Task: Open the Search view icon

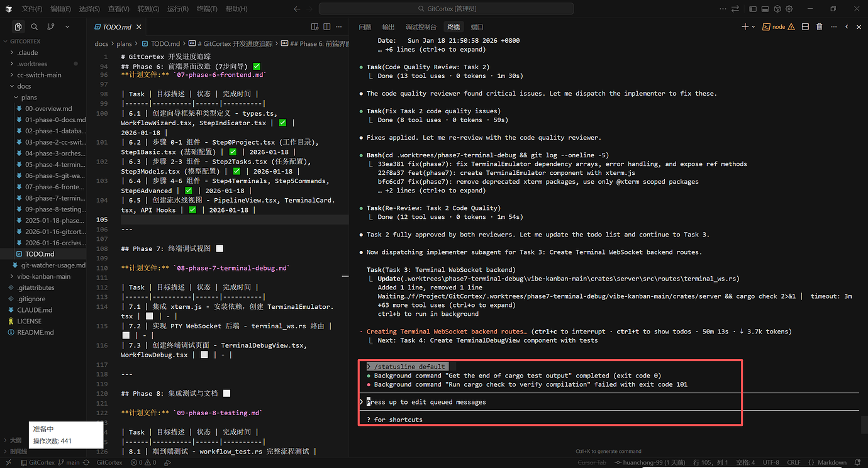Action: tap(35, 27)
